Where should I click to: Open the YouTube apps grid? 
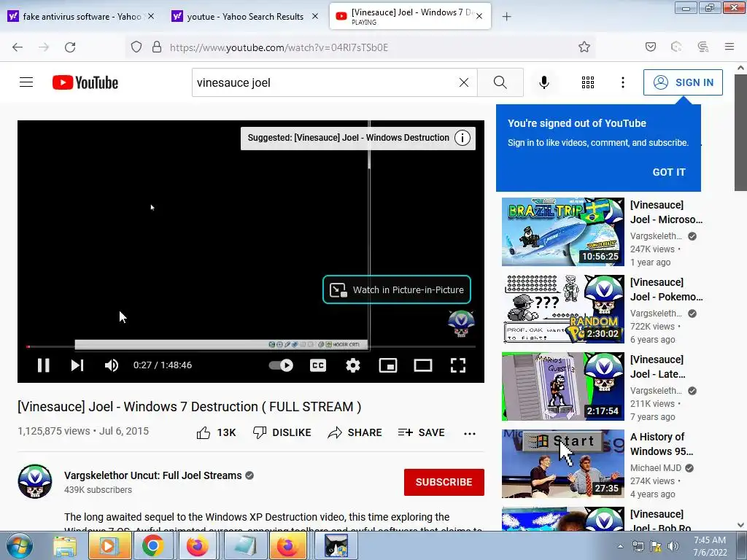[x=588, y=82]
